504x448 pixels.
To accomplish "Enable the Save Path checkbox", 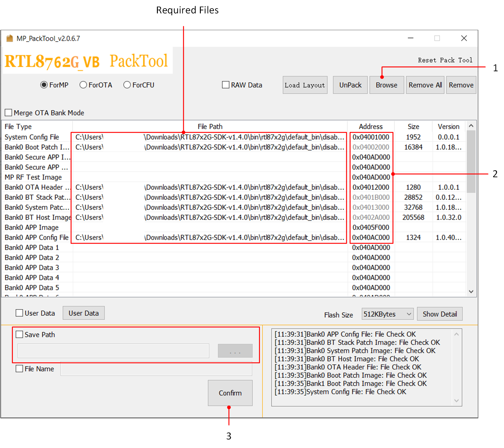I will click(x=20, y=334).
